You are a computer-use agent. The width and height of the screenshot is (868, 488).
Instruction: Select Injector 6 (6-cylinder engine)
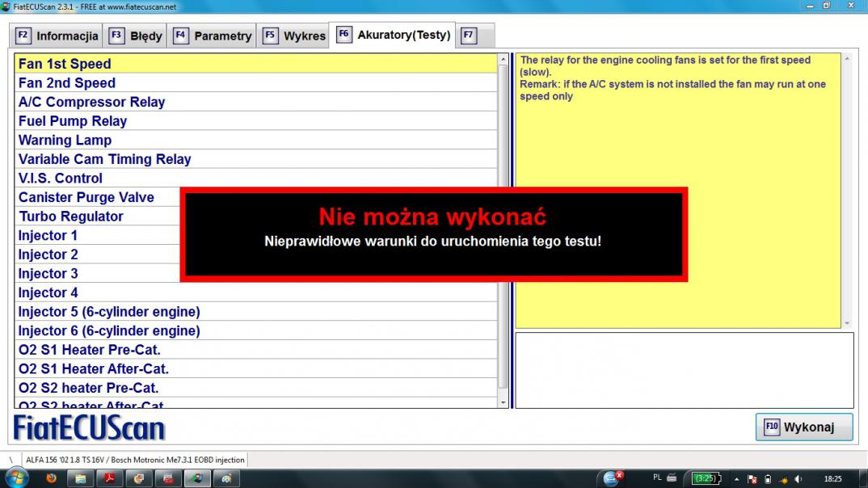255,331
